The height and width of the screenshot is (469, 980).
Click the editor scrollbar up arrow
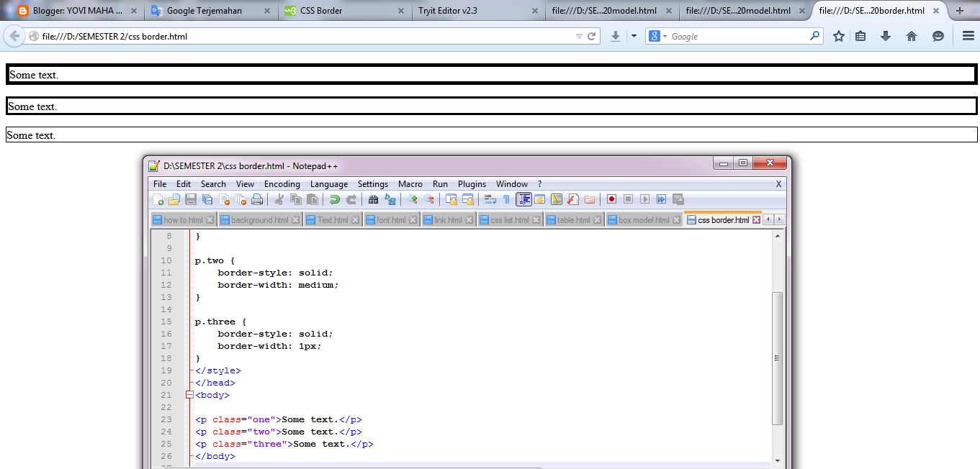(x=777, y=235)
